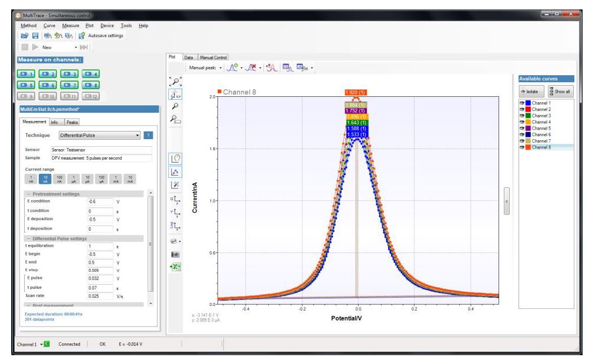Open the Technique dropdown showing Differential Pulse

[100, 135]
